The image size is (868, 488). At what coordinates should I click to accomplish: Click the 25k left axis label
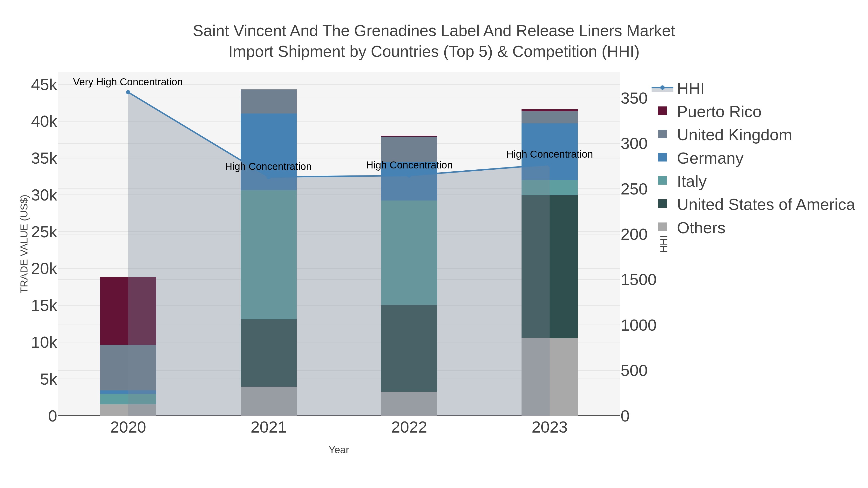tap(44, 232)
